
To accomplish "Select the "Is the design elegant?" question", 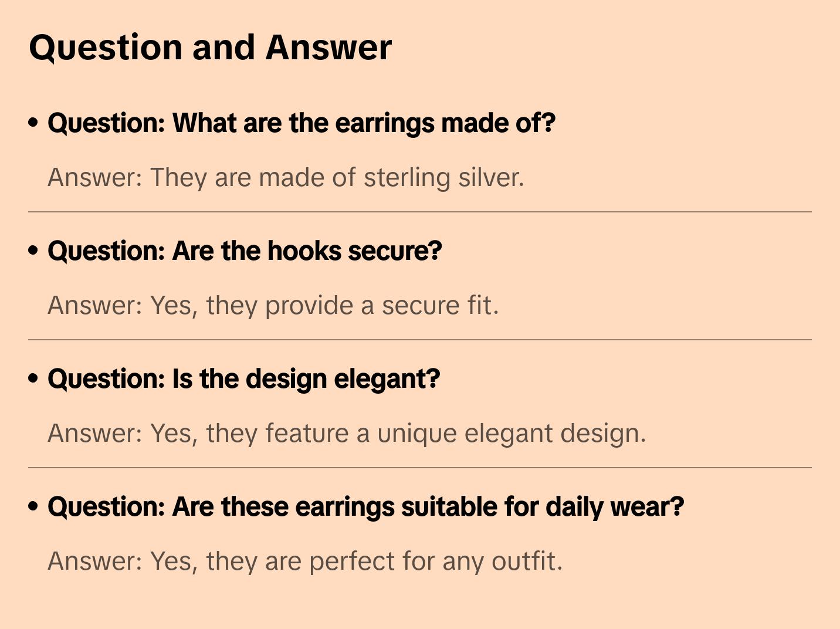I will pos(244,379).
